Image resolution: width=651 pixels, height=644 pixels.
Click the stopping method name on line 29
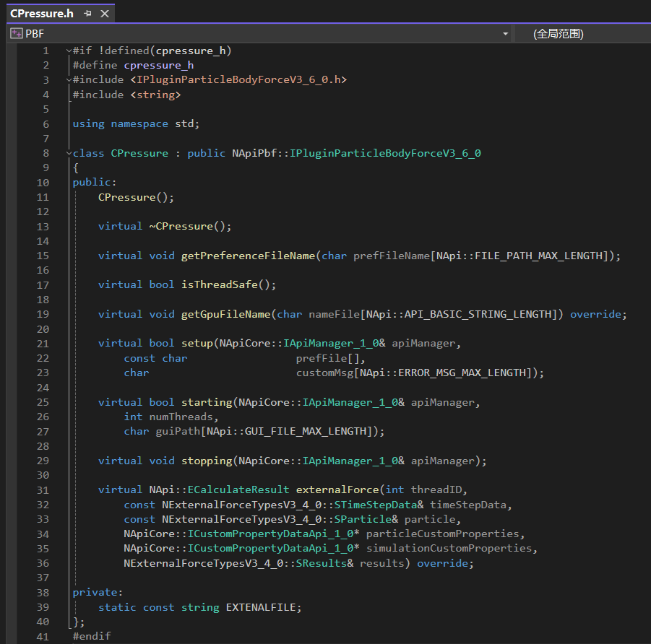click(206, 461)
